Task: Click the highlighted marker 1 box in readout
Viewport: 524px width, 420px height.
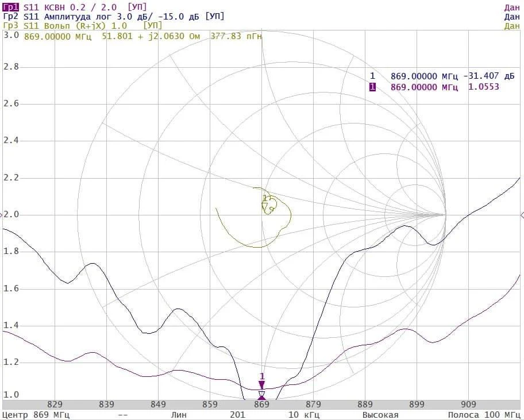Action: [372, 87]
